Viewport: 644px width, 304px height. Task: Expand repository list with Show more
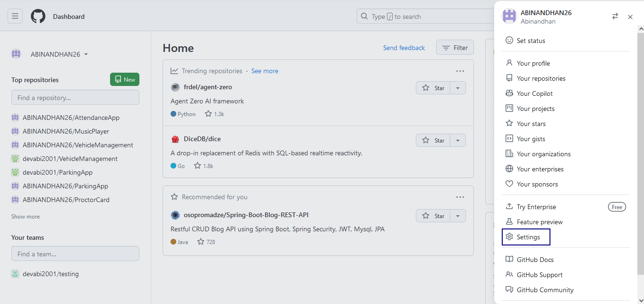click(26, 217)
